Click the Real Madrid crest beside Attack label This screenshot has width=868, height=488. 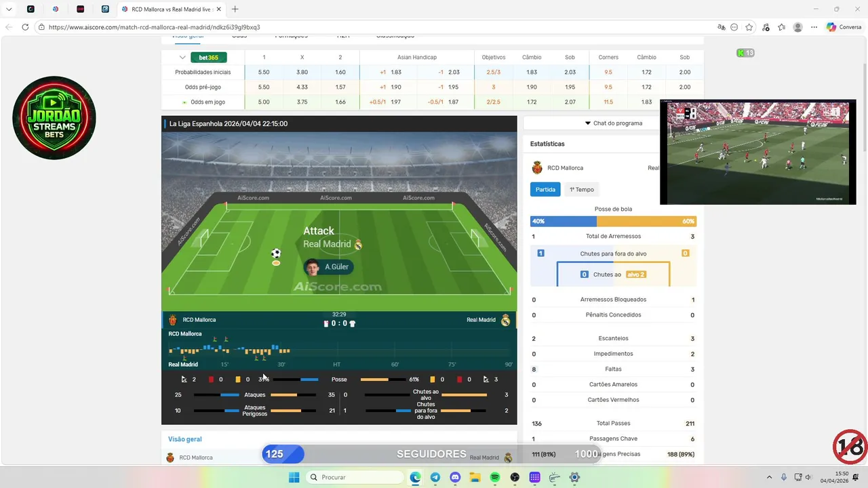[359, 245]
